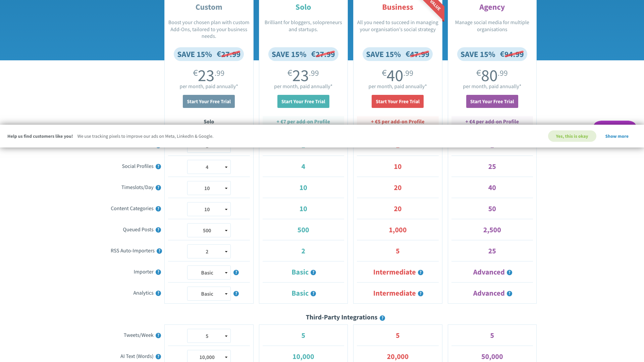
Task: Click the Third-Party Integrations help icon
Action: pos(382,318)
